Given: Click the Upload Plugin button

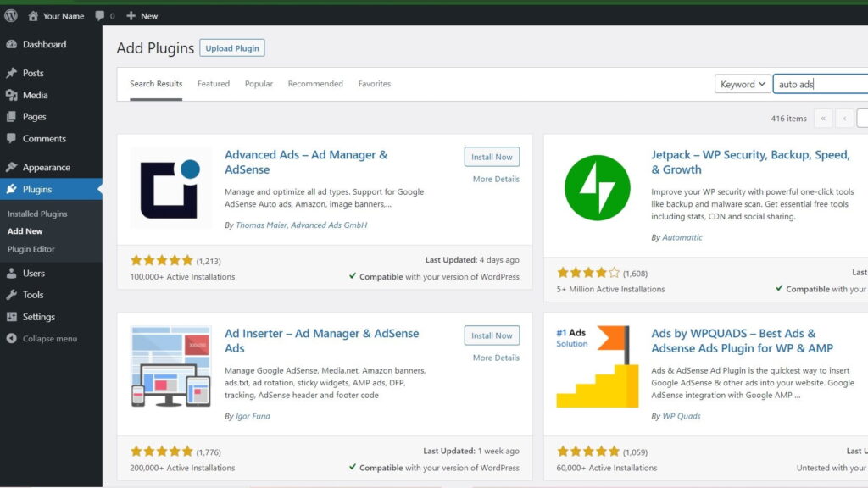Looking at the screenshot, I should coord(232,48).
